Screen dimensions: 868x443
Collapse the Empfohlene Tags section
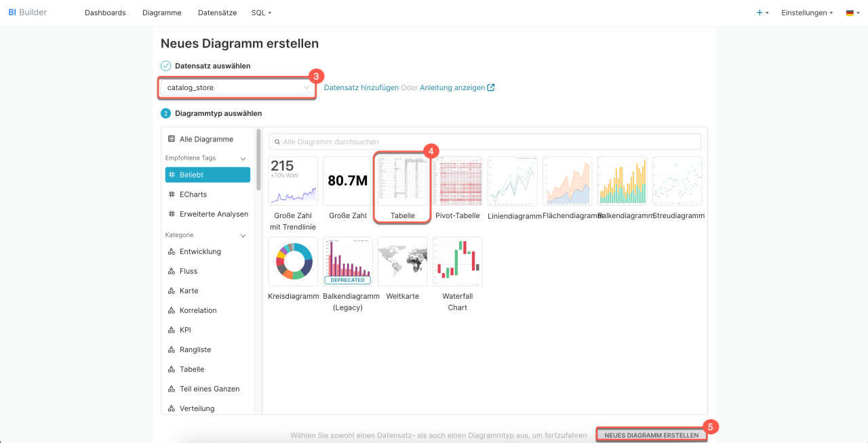click(243, 159)
